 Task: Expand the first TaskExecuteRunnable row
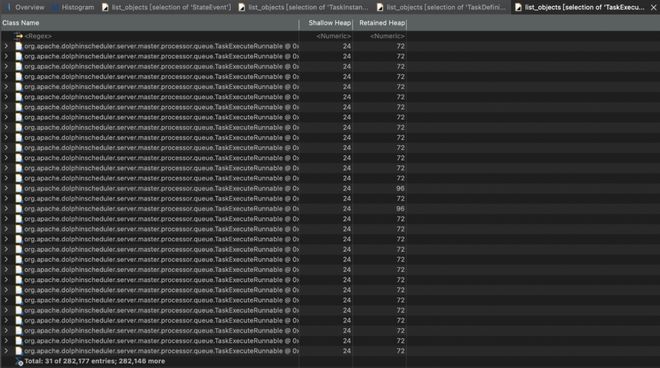tap(6, 46)
